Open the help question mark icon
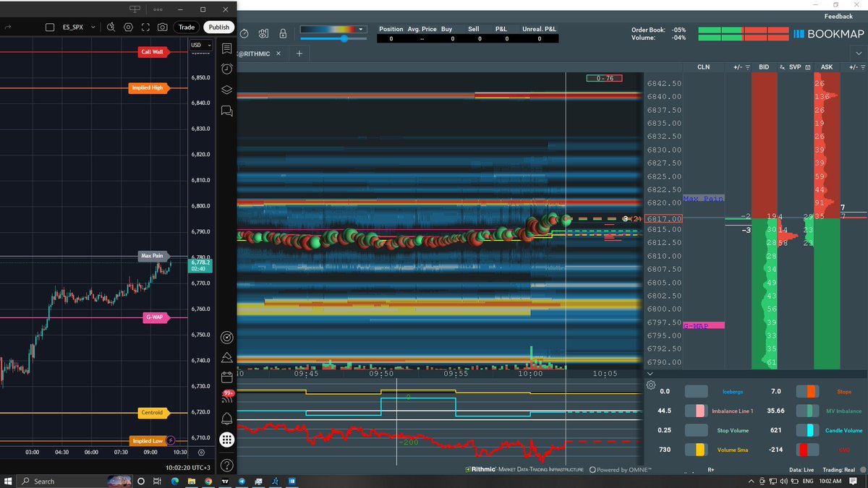 pos(226,465)
